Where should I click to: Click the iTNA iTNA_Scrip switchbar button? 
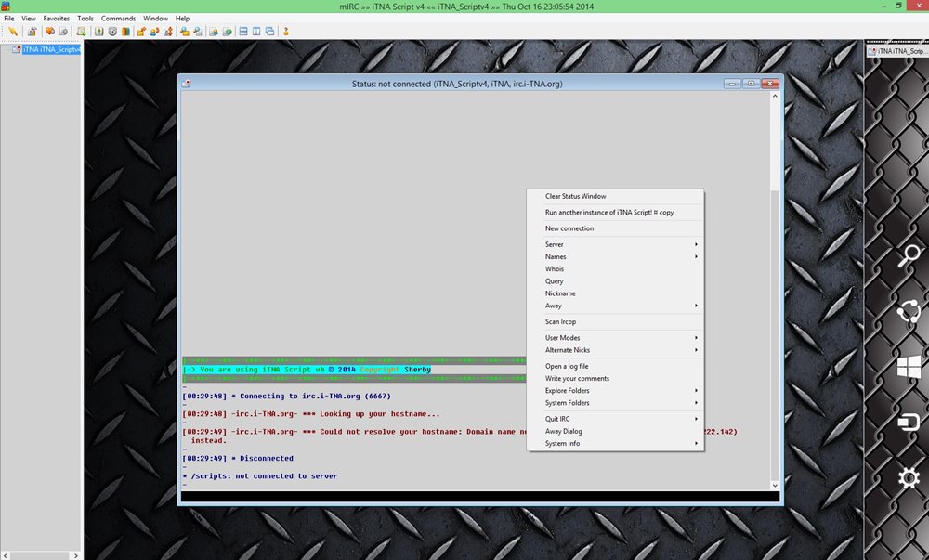pyautogui.click(x=897, y=51)
